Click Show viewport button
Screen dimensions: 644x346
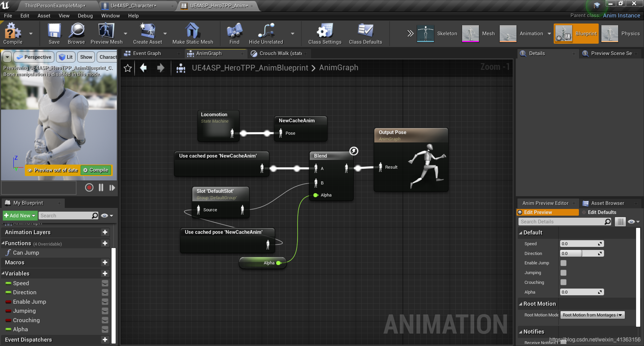86,57
